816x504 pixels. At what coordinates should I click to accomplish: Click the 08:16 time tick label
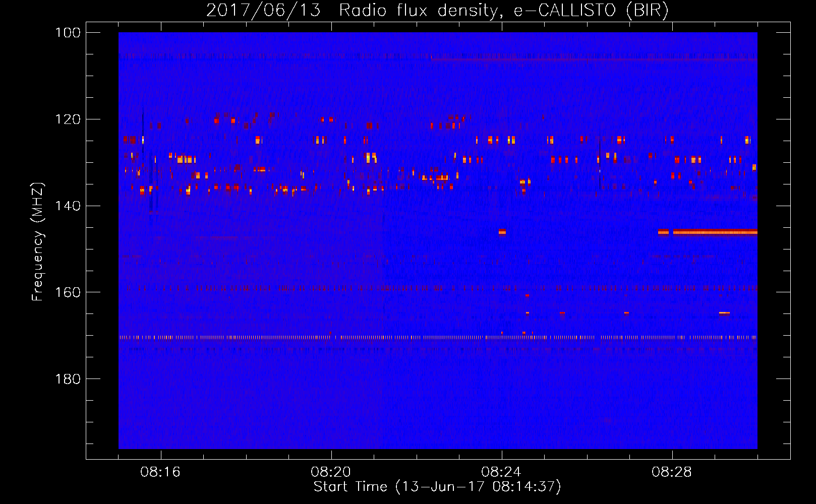coord(160,472)
